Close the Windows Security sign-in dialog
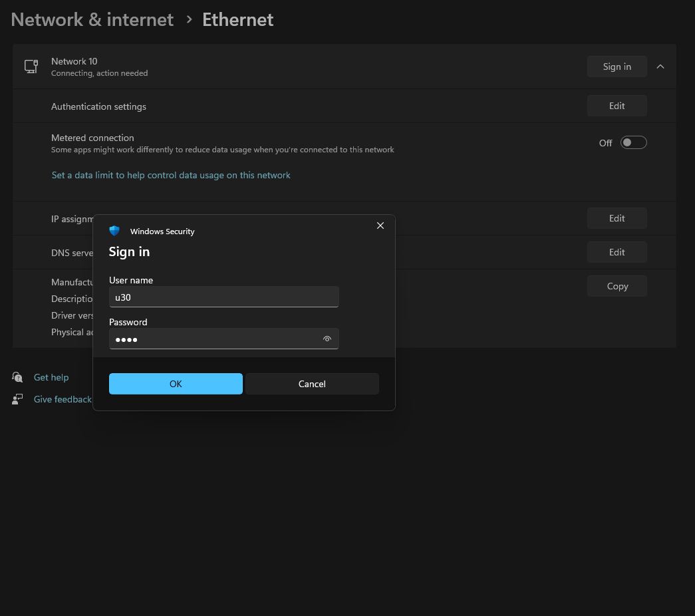 point(380,226)
